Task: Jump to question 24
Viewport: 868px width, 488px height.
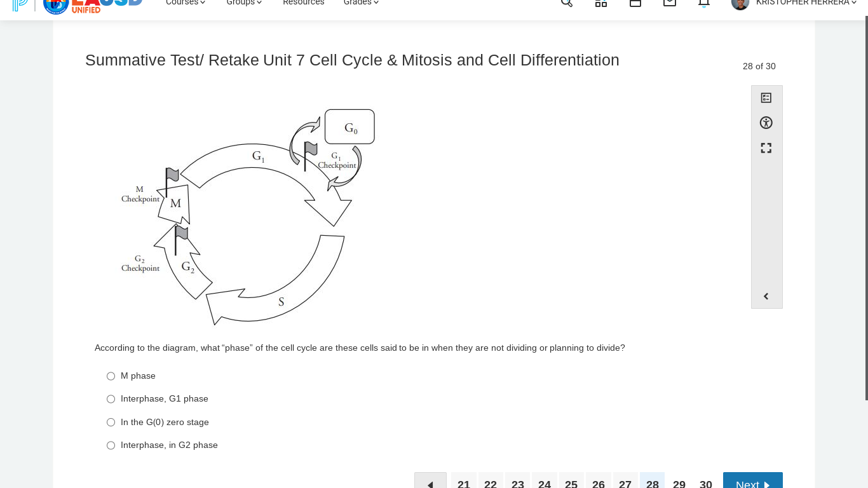Action: [x=545, y=481]
